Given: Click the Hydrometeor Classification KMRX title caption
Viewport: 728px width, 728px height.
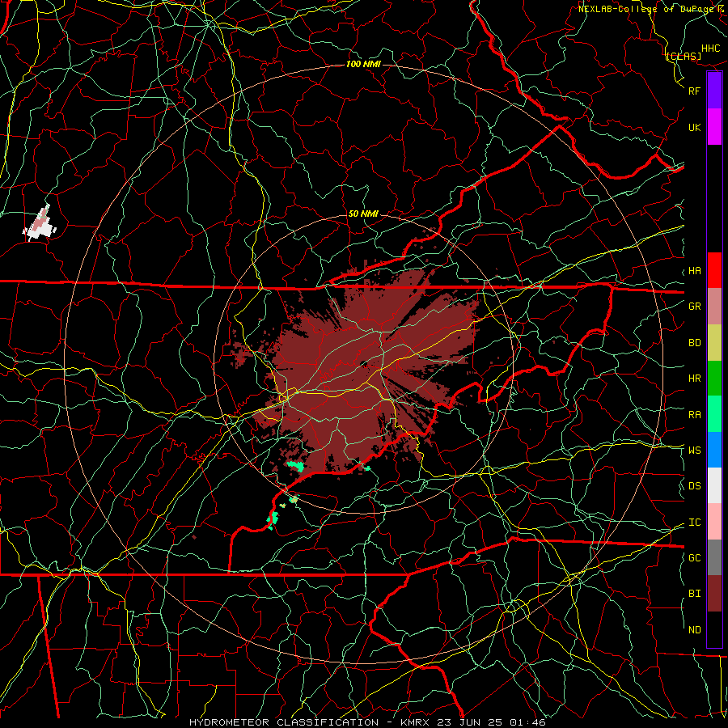Looking at the screenshot, I should coord(367,722).
